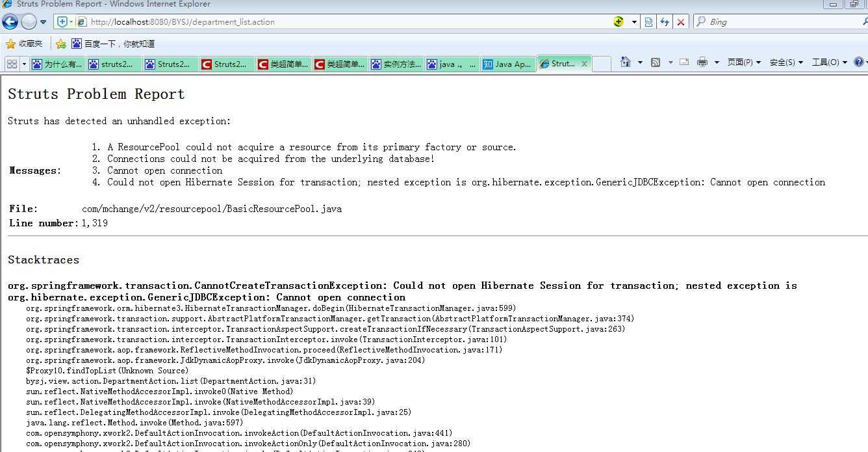868x452 pixels.
Task: Click the Stacktraces heading
Action: pos(44,259)
